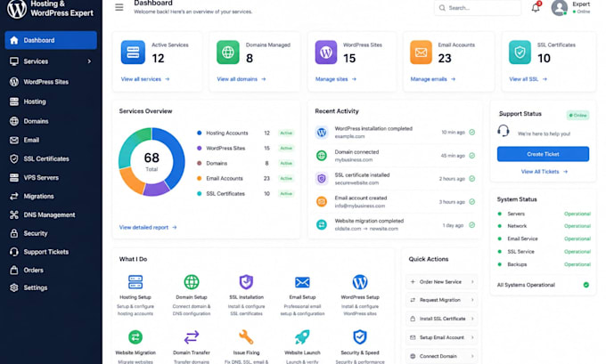Select the Domain Setup globe icon
Viewport: 606px width, 364px height.
[192, 282]
